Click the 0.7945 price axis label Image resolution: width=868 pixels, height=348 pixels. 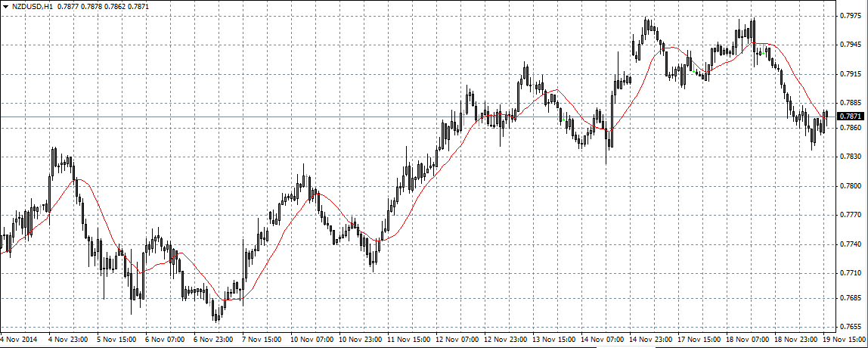(851, 45)
